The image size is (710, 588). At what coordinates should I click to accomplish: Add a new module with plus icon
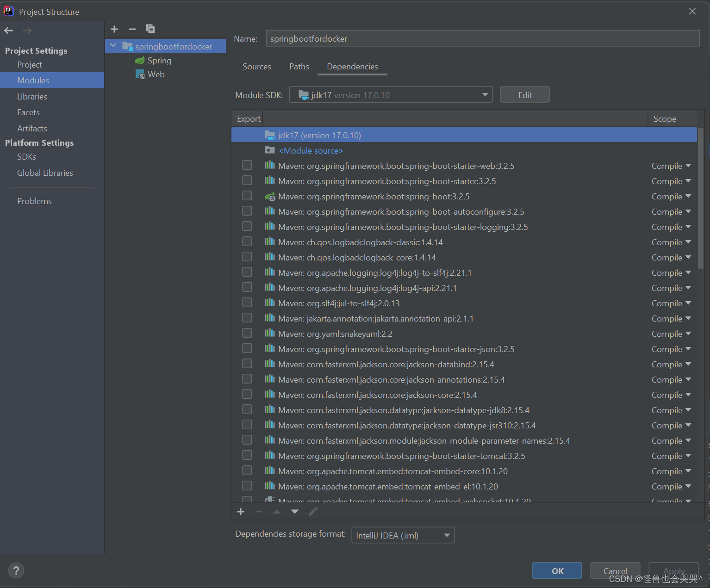tap(114, 29)
